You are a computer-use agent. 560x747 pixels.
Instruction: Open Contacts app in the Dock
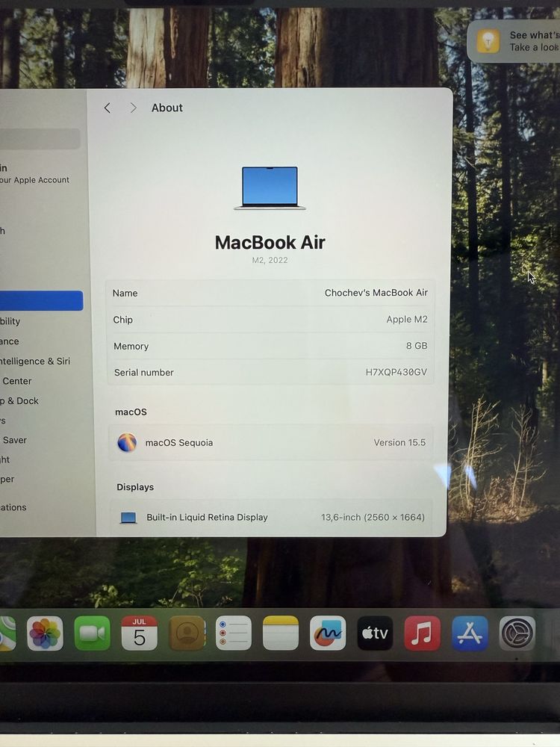tap(187, 633)
